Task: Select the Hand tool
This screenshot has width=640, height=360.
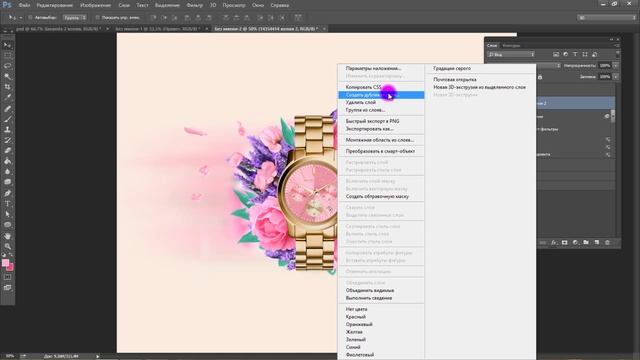Action: [7, 236]
